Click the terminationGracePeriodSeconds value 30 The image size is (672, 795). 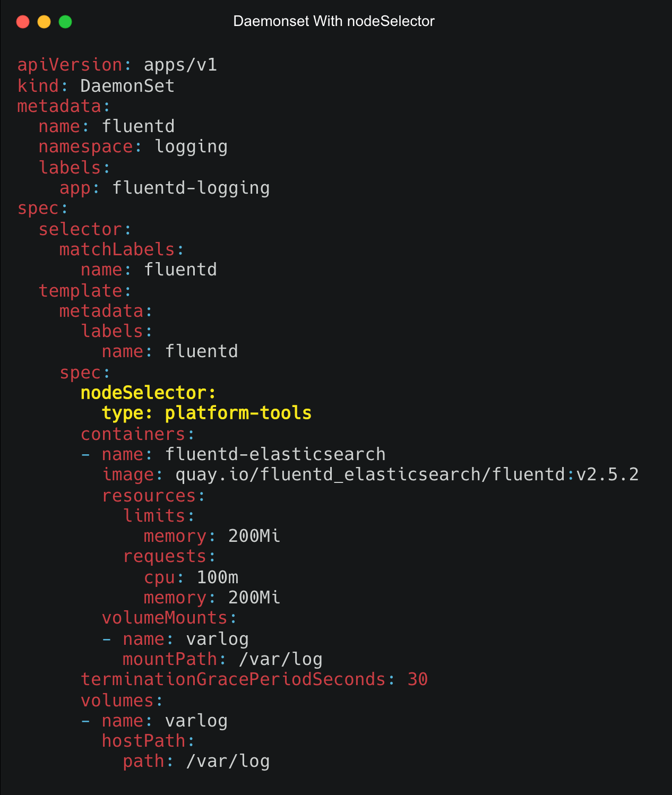coord(418,679)
